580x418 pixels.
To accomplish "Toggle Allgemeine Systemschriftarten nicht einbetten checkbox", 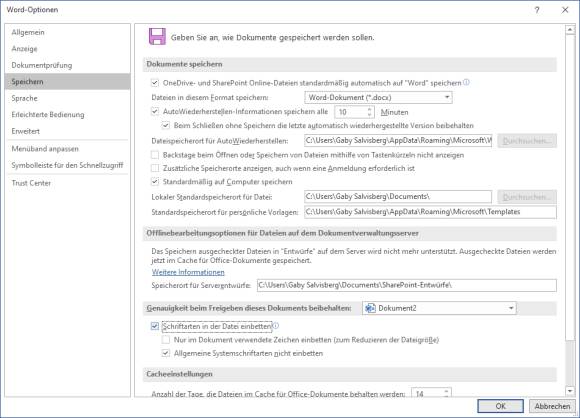I will 166,353.
